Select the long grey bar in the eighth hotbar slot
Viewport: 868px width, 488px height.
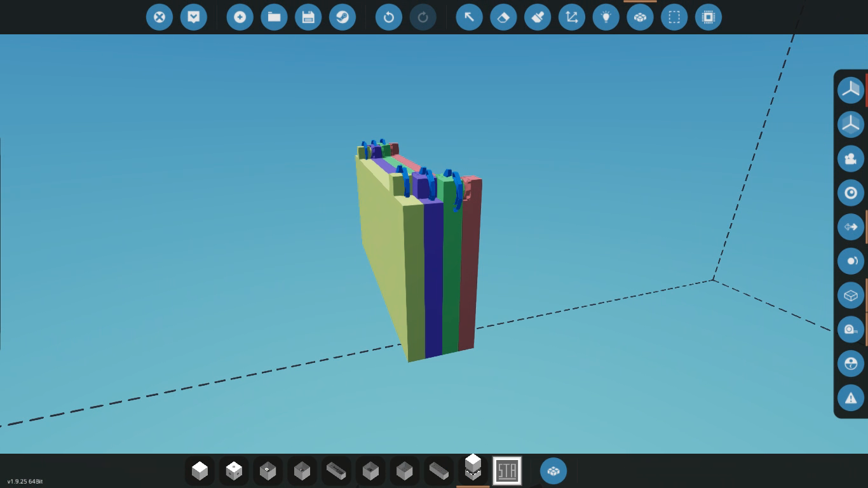coord(439,471)
